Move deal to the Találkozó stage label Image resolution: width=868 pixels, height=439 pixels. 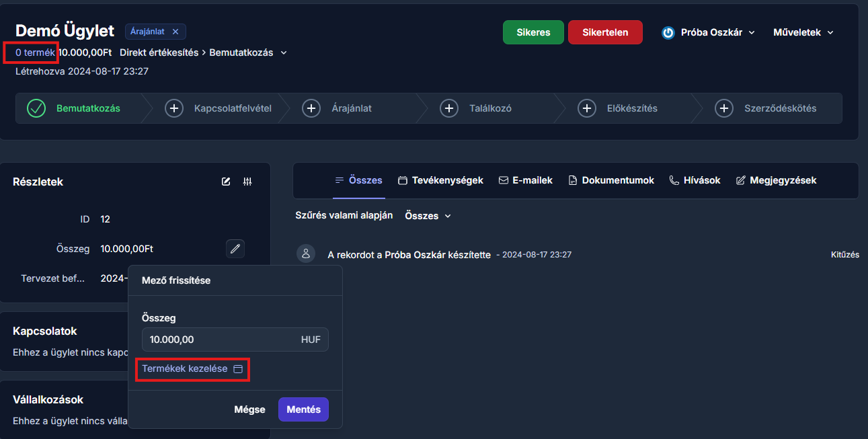coord(490,108)
